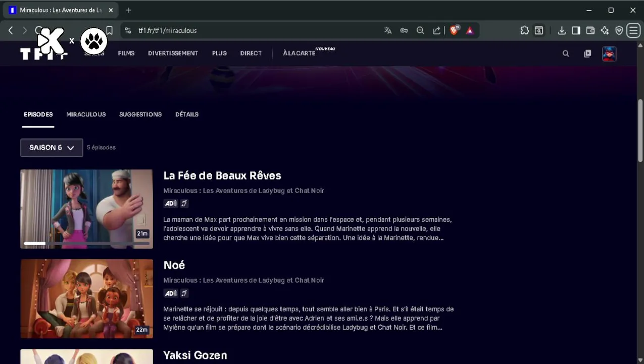Play the Noé episode thumbnail
The image size is (644, 364).
tap(86, 298)
